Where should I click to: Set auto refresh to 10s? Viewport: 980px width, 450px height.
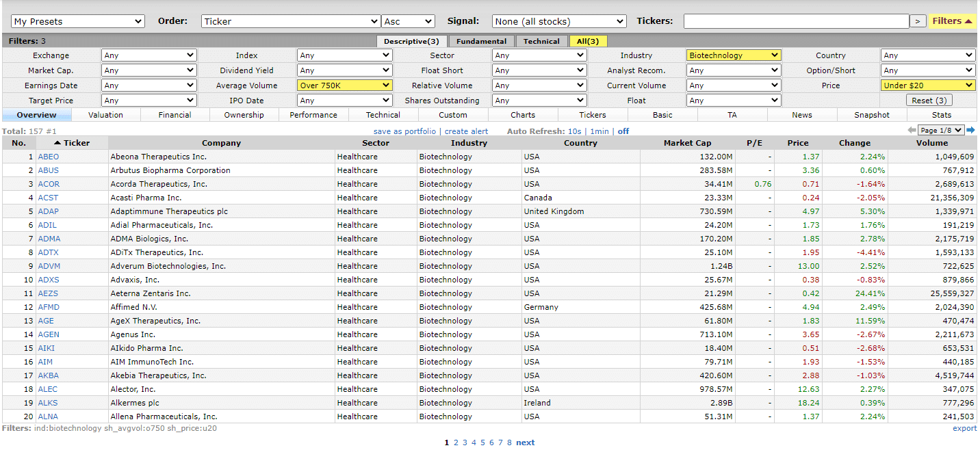click(575, 131)
